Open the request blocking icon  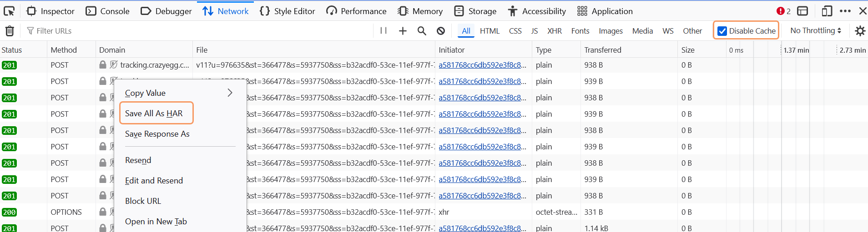click(441, 31)
